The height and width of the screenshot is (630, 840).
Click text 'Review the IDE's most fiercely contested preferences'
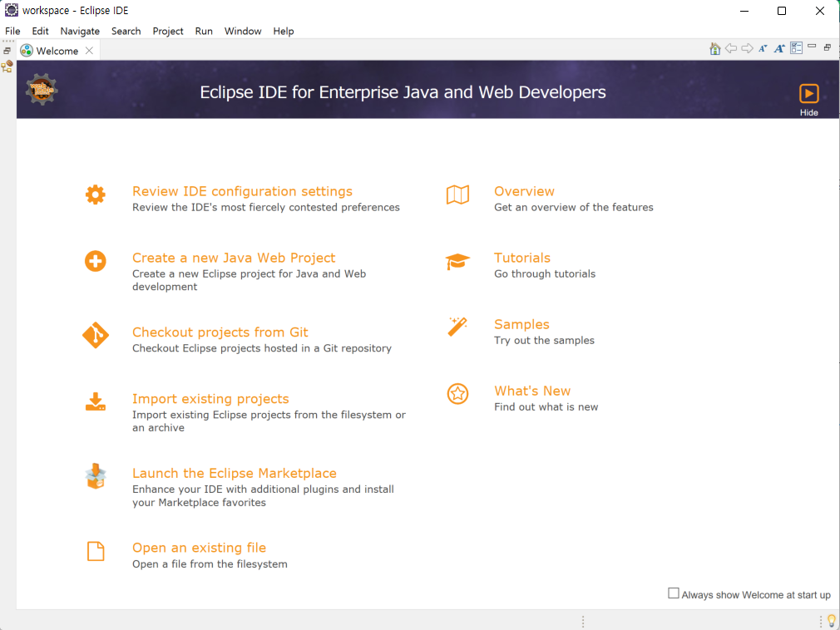[x=265, y=207]
